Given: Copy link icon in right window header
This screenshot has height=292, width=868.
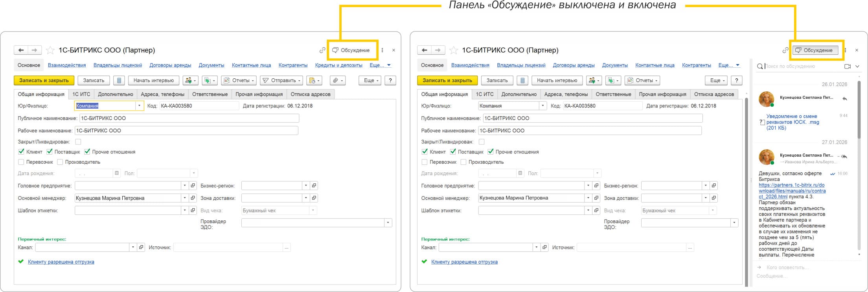Looking at the screenshot, I should (x=785, y=50).
